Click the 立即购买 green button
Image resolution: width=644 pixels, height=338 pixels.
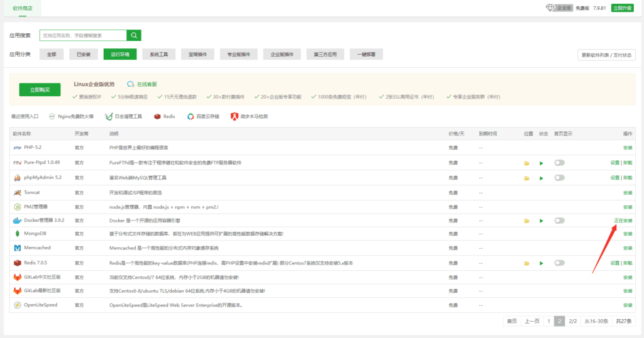point(40,90)
